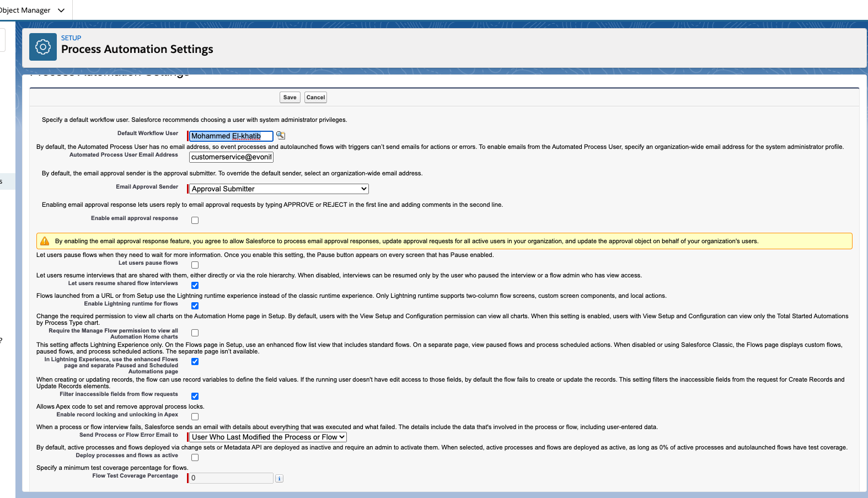Disable Enable Lightning runtime for flows
This screenshot has width=868, height=498.
point(195,306)
